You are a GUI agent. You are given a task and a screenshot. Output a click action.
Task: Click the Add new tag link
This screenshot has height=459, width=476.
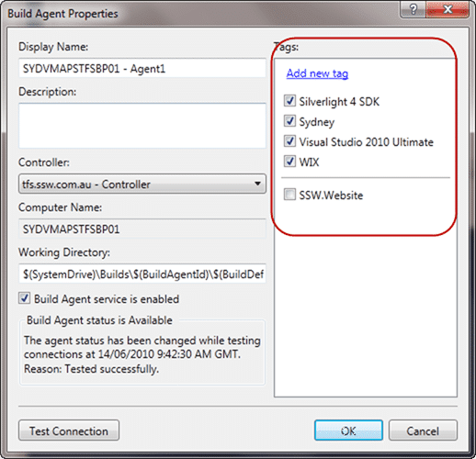[317, 73]
